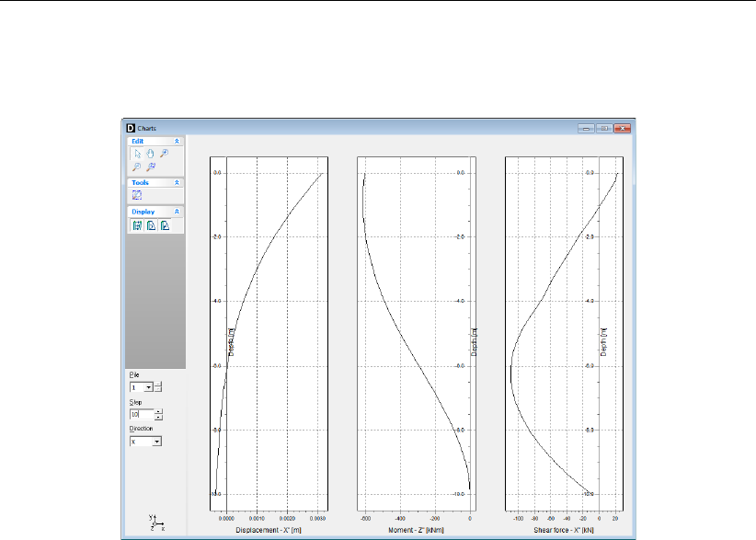Screen dimensions: 756x540
Task: Click the Step field label
Action: click(135, 402)
